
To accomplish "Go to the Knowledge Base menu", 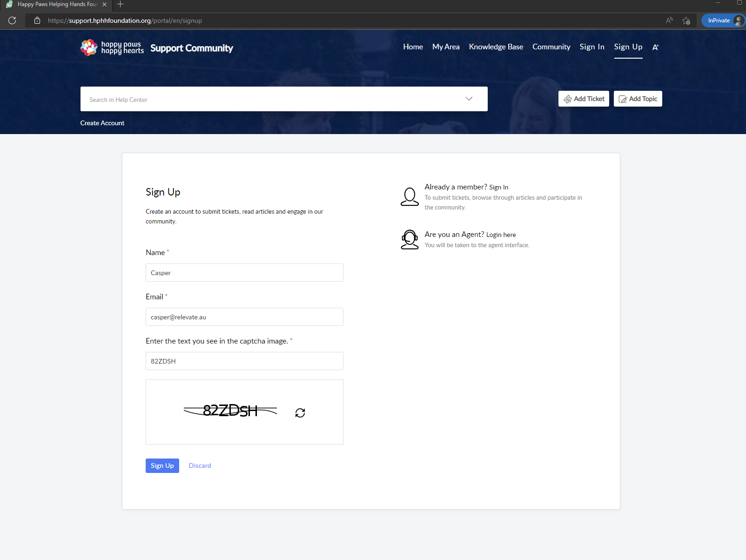I will click(x=496, y=47).
